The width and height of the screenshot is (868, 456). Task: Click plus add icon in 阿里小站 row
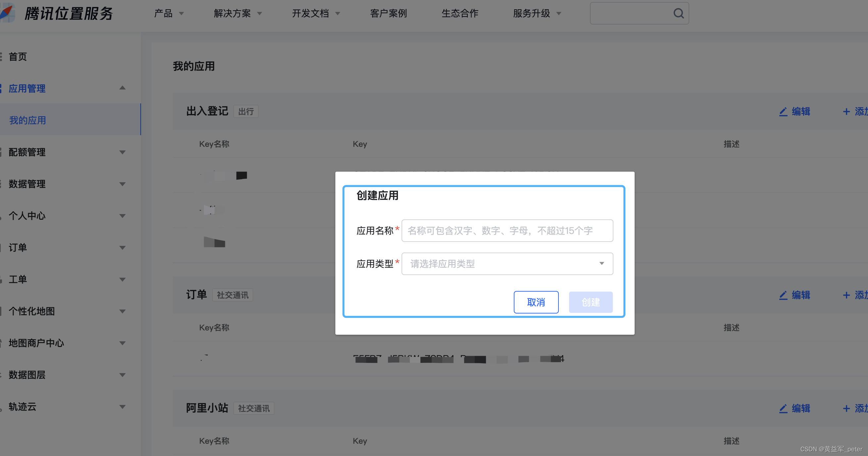846,408
